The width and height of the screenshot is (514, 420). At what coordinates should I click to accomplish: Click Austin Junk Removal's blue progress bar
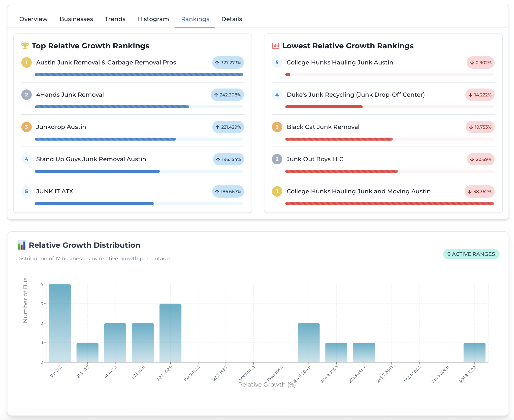click(x=139, y=75)
